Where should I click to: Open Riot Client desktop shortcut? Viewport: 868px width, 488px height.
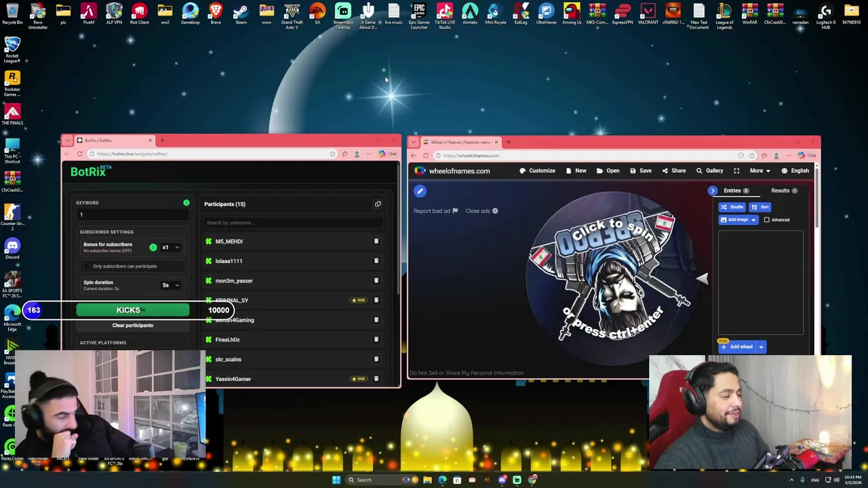[139, 14]
